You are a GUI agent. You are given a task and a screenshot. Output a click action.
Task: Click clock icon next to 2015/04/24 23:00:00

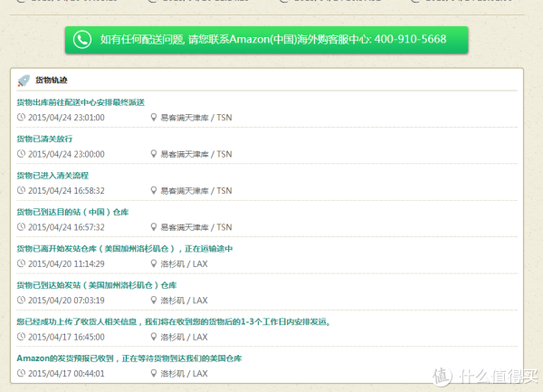[21, 154]
